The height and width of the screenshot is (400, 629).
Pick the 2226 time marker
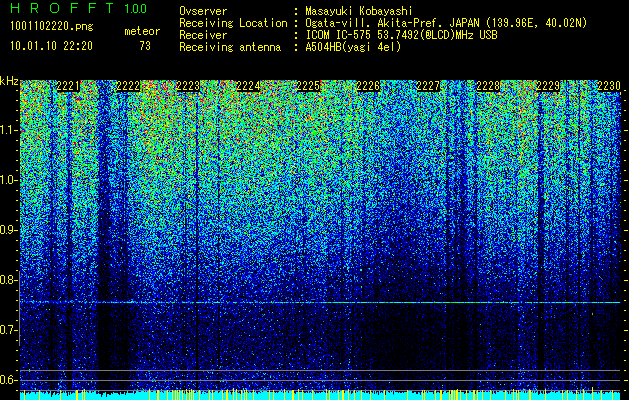[x=368, y=86]
